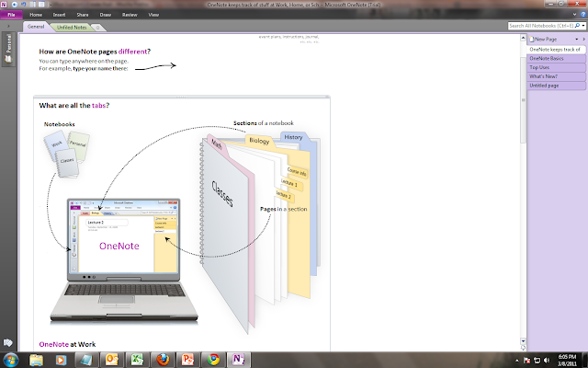Click the New Page button

point(543,39)
